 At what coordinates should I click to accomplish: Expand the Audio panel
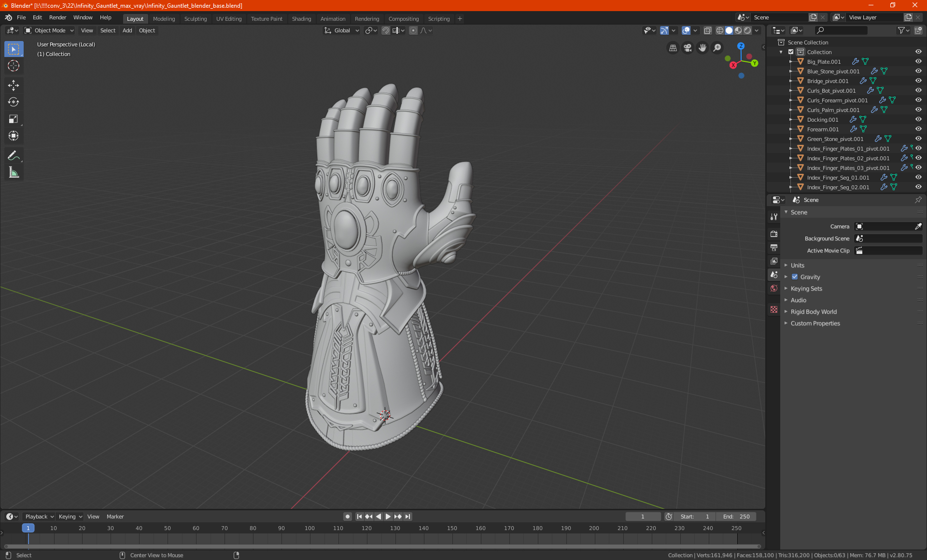point(799,300)
